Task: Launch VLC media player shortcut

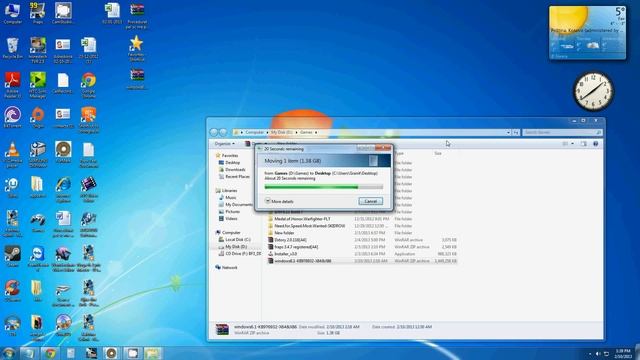Action: (13, 155)
